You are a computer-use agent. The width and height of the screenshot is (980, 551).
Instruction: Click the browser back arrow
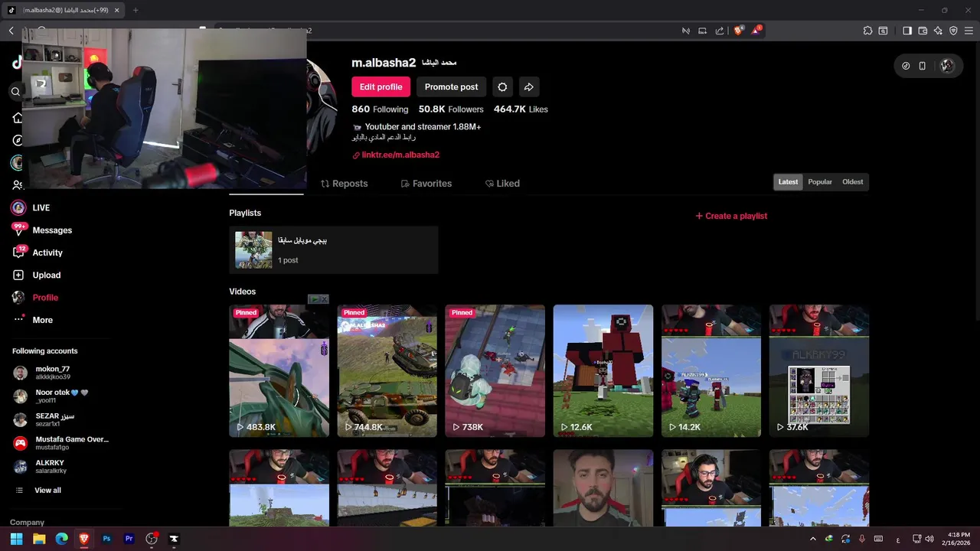tap(11, 31)
